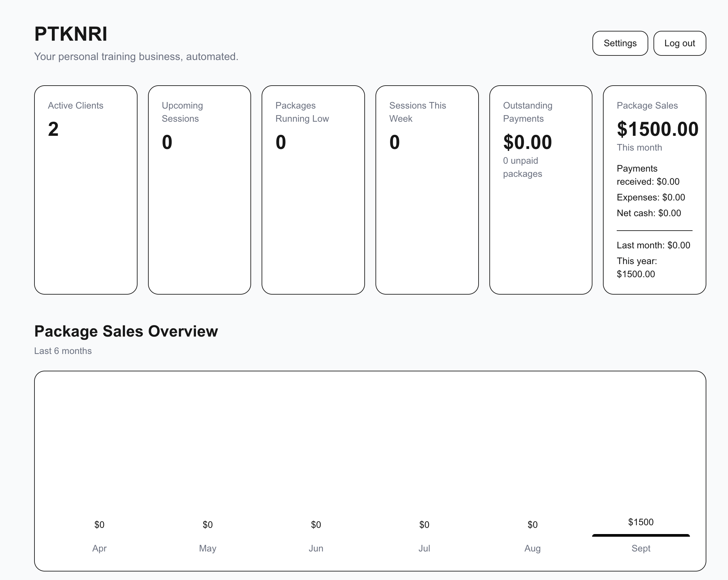Click the 'Last month: $0.00' line
This screenshot has height=580, width=728.
click(x=653, y=245)
